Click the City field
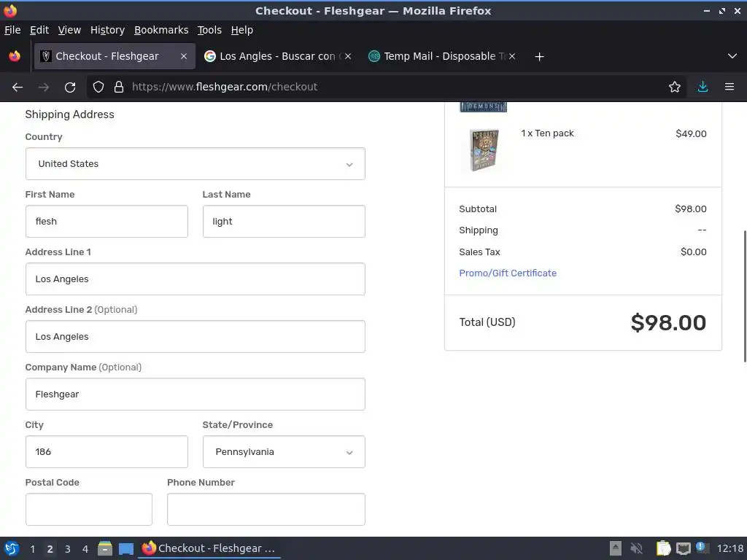Screen dimensions: 747x560 (x=107, y=452)
